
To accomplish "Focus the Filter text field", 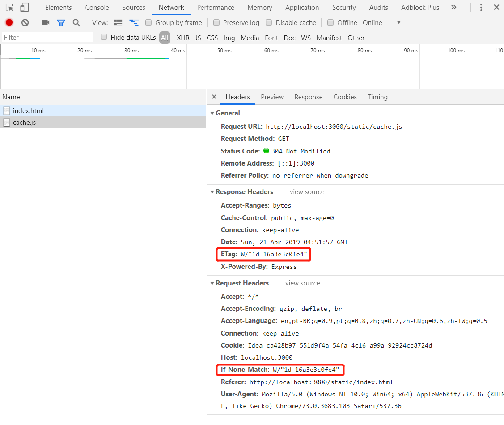I will [47, 37].
